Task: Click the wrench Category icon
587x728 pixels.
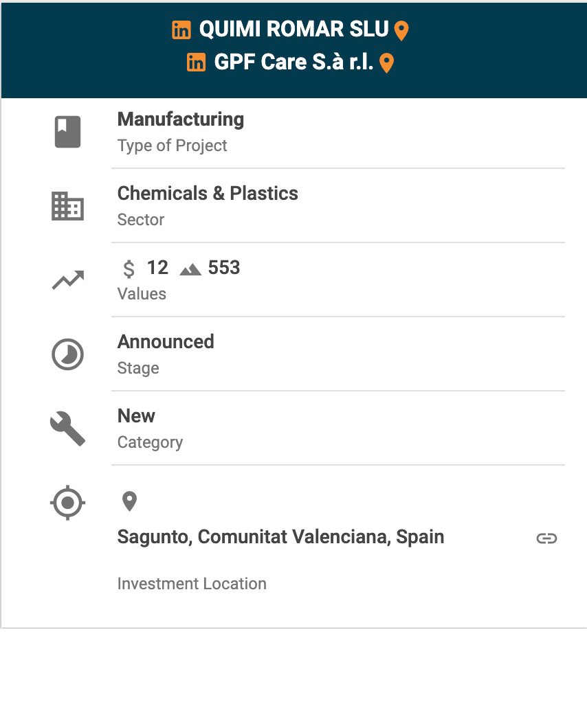Action: 68,429
